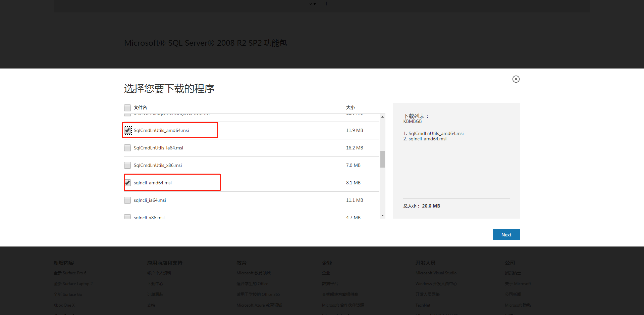Click the file list scroll-up arrow
644x315 pixels.
382,117
